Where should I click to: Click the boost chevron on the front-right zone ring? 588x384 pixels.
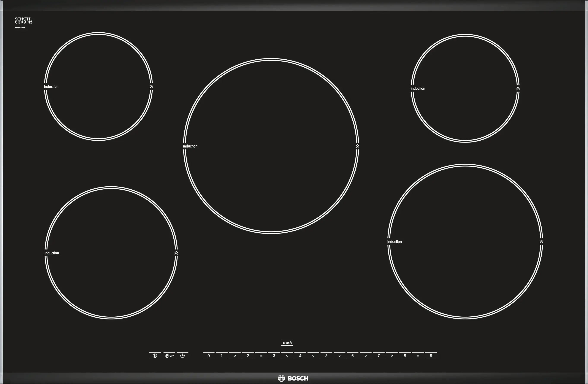coord(541,242)
